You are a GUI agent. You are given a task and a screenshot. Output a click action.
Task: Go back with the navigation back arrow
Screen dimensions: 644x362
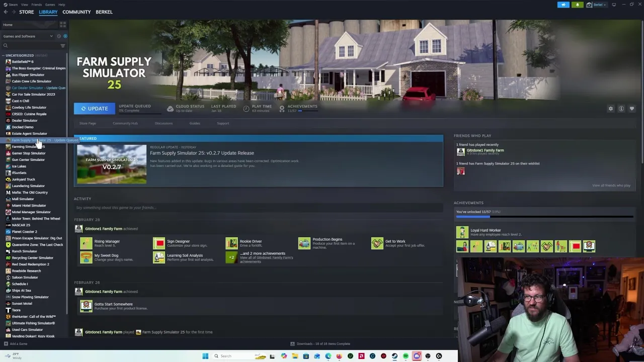[5, 12]
